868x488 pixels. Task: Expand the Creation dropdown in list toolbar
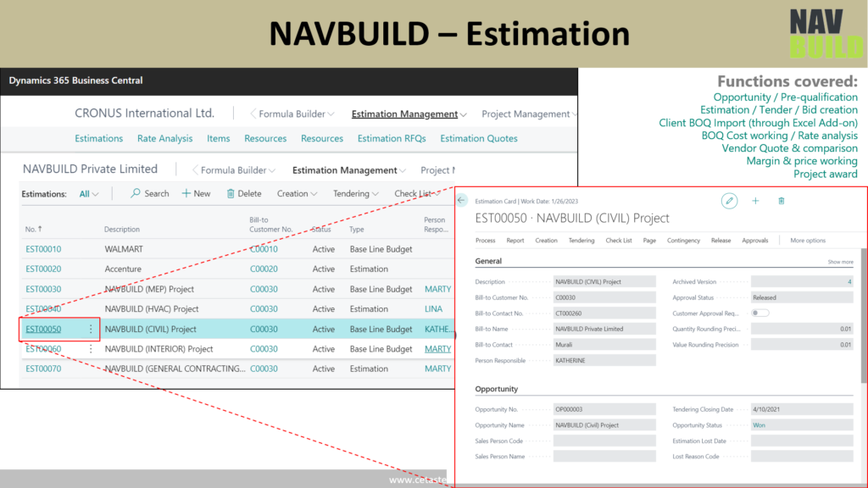[x=297, y=193]
